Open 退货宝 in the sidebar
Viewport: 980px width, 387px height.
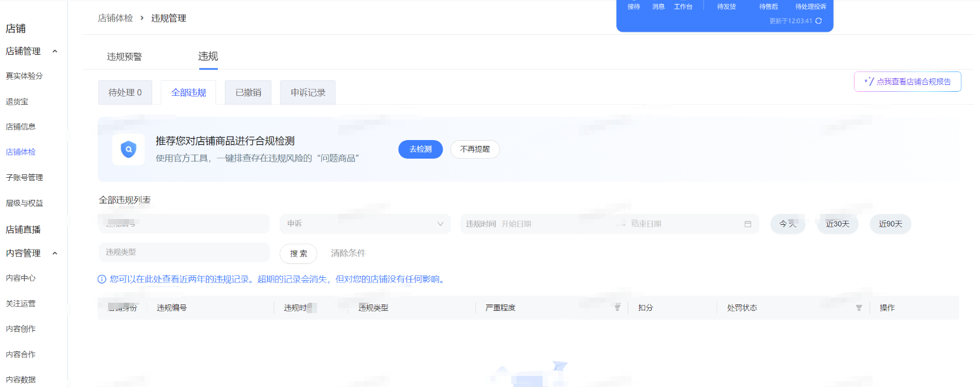(17, 102)
